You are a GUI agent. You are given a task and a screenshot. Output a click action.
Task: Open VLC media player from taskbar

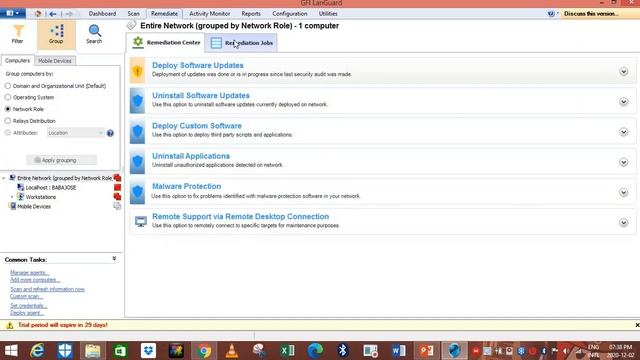[x=232, y=351]
